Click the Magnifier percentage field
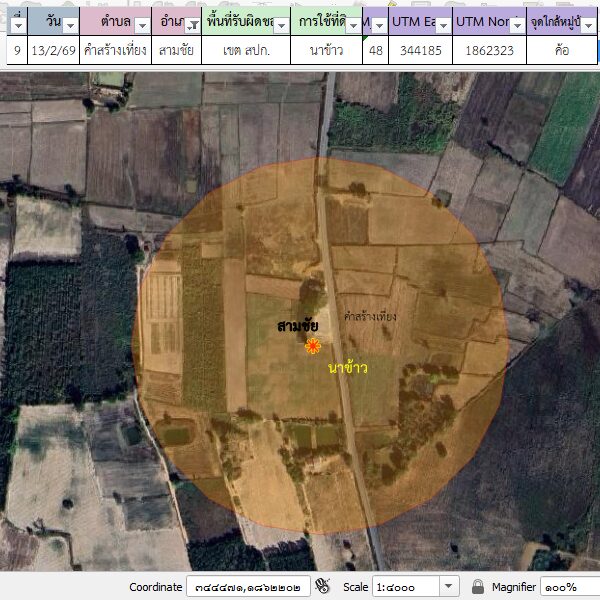This screenshot has height=600, width=600. tap(568, 587)
